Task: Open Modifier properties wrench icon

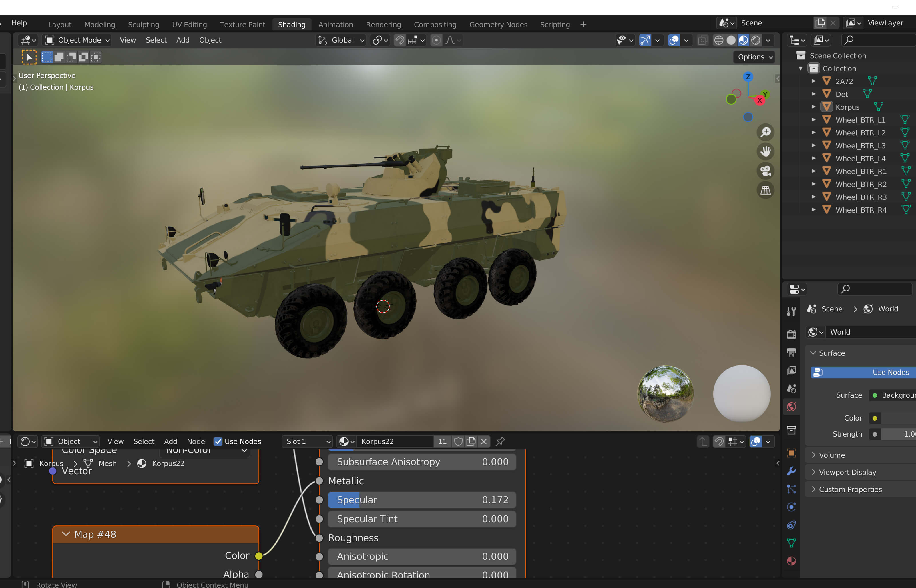Action: (x=791, y=471)
